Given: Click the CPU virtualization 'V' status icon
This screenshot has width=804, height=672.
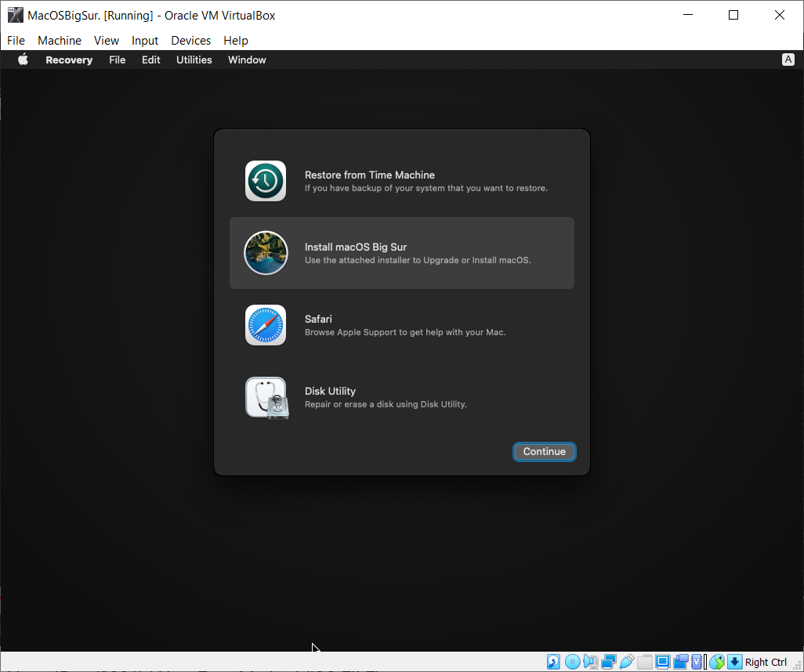Looking at the screenshot, I should 697,662.
